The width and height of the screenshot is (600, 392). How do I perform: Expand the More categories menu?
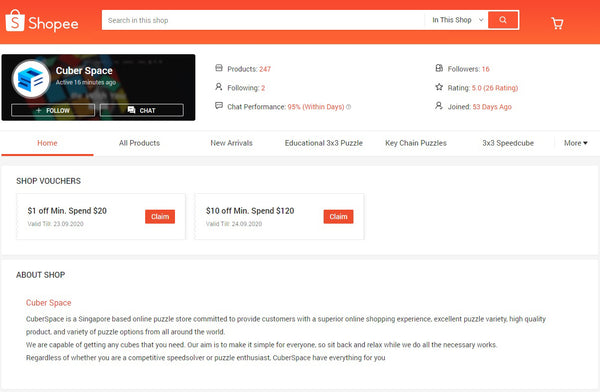tap(576, 143)
